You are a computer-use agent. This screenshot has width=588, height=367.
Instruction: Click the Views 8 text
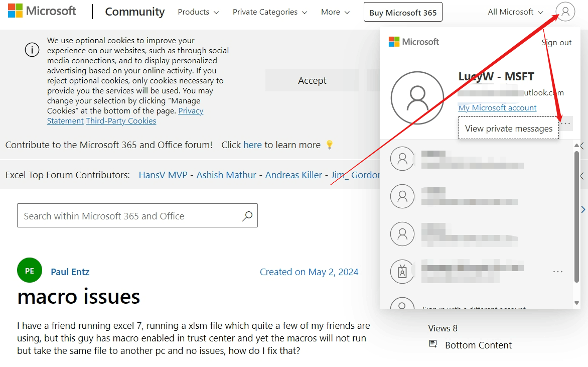(443, 328)
